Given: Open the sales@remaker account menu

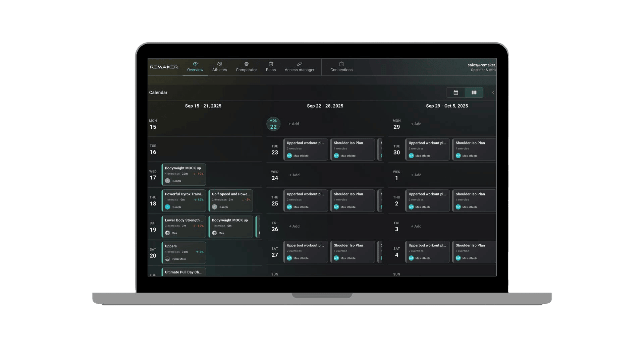Looking at the screenshot, I should click(x=482, y=67).
